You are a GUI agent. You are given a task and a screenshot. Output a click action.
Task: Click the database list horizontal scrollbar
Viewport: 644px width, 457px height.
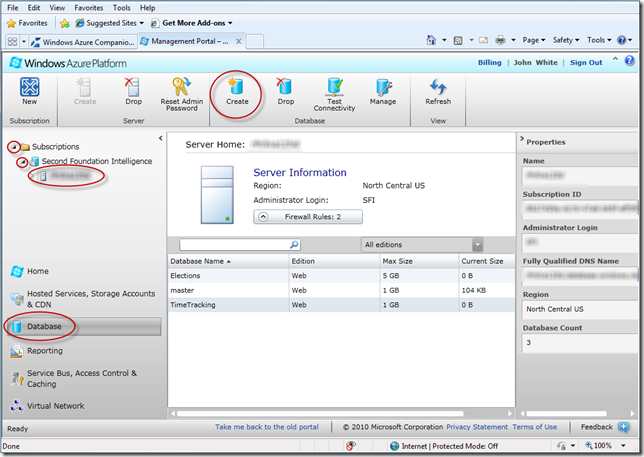pyautogui.click(x=320, y=413)
